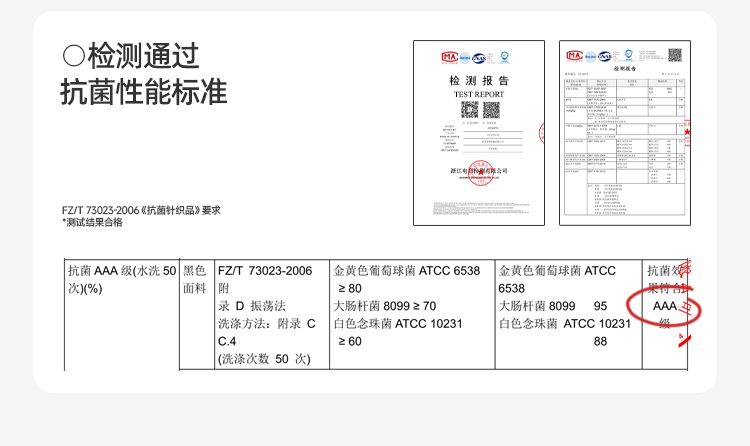This screenshot has height=446, width=750.
Task: Click the circled 'AAA' grade result
Action: 665,306
